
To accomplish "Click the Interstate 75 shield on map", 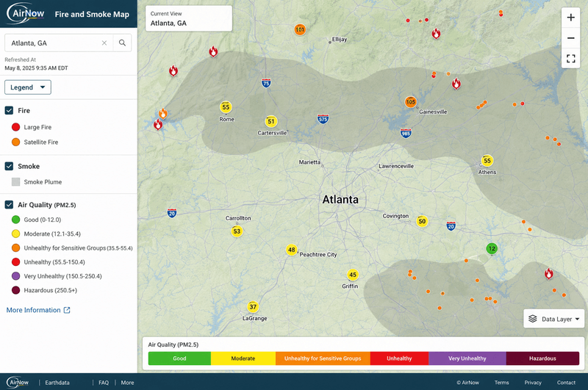I will tap(266, 83).
